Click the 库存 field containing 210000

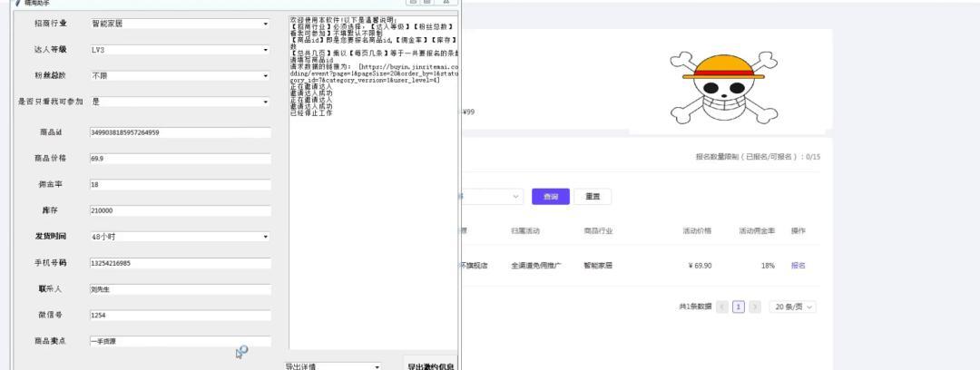(x=180, y=210)
